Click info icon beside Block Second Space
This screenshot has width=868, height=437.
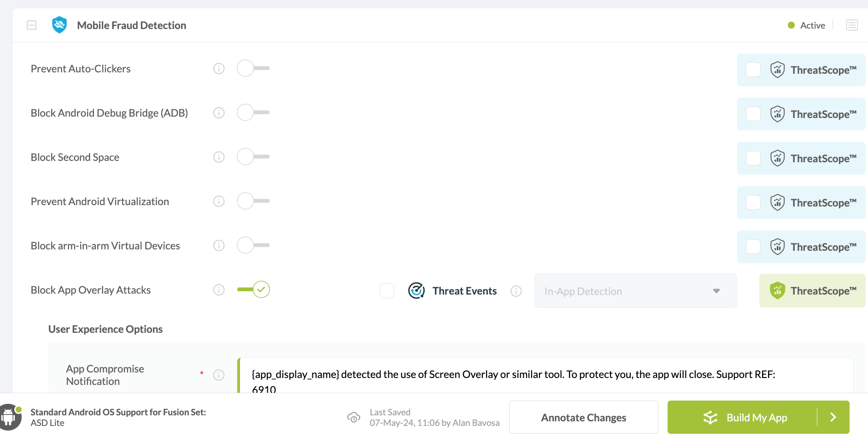click(x=219, y=157)
